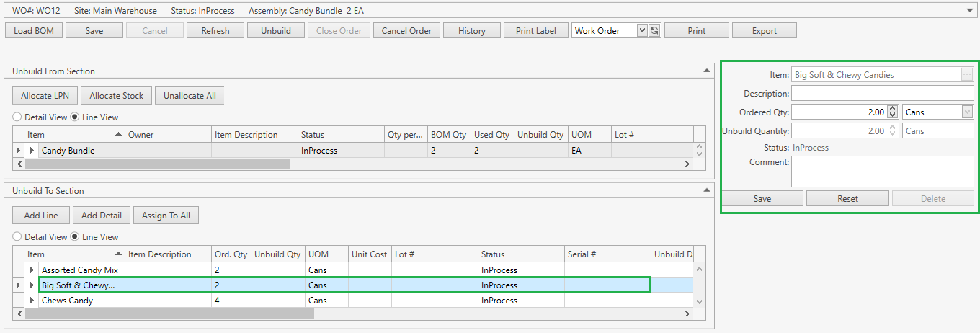
Task: Click the Load BOM toolbar button
Action: pyautogui.click(x=34, y=31)
